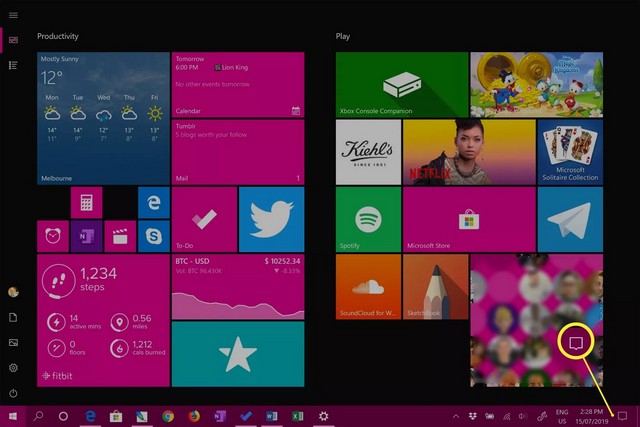Open the Melbourne Weather tile
Image resolution: width=640 pixels, height=427 pixels.
(x=103, y=118)
